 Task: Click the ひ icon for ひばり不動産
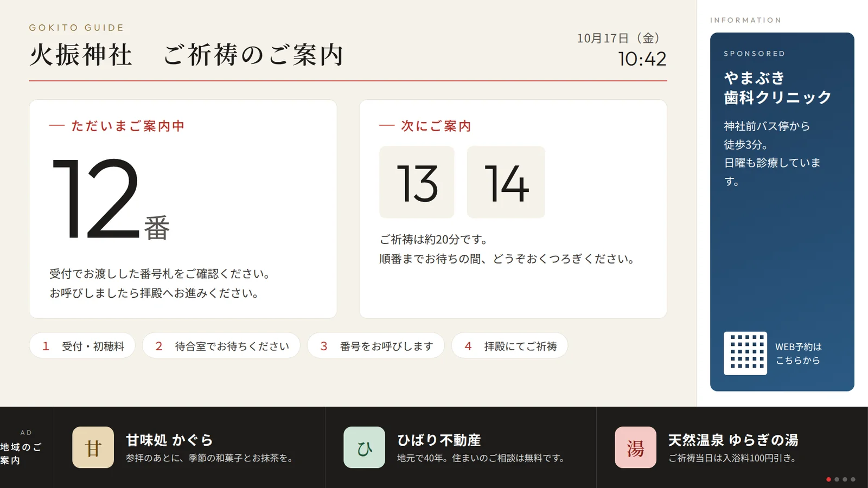[364, 447]
